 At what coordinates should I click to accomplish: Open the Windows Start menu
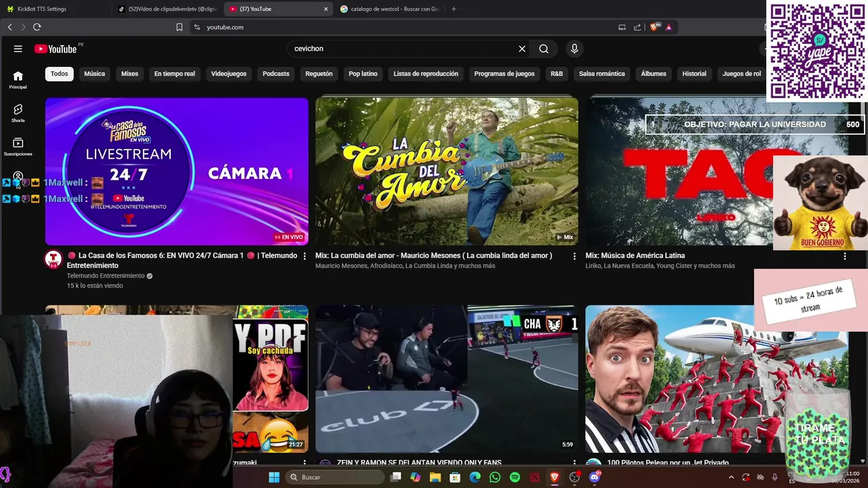274,477
